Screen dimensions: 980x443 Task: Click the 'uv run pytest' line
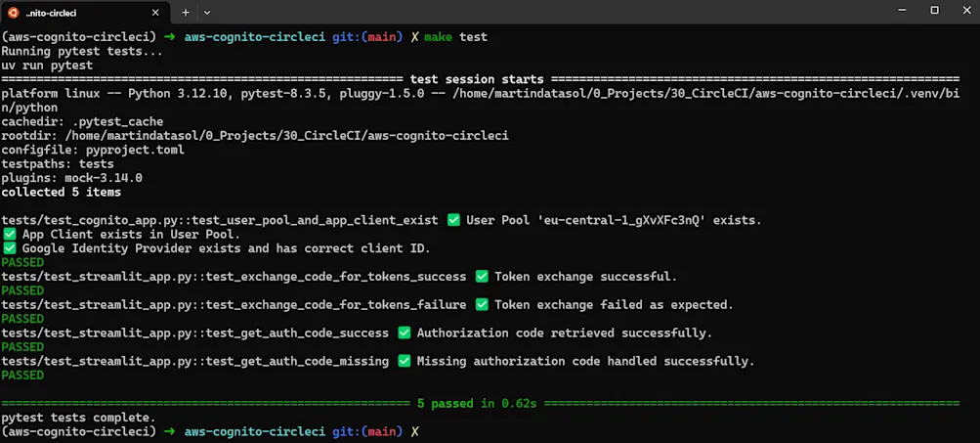[x=47, y=66]
